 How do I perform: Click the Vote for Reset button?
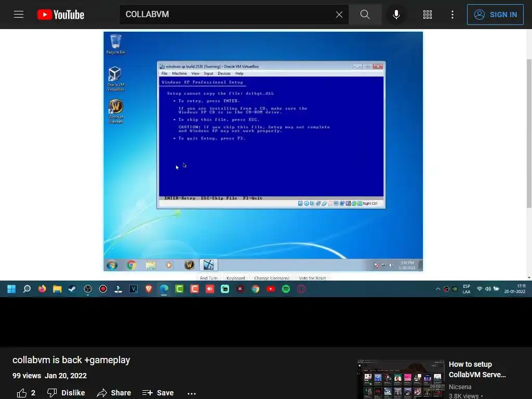coord(312,278)
